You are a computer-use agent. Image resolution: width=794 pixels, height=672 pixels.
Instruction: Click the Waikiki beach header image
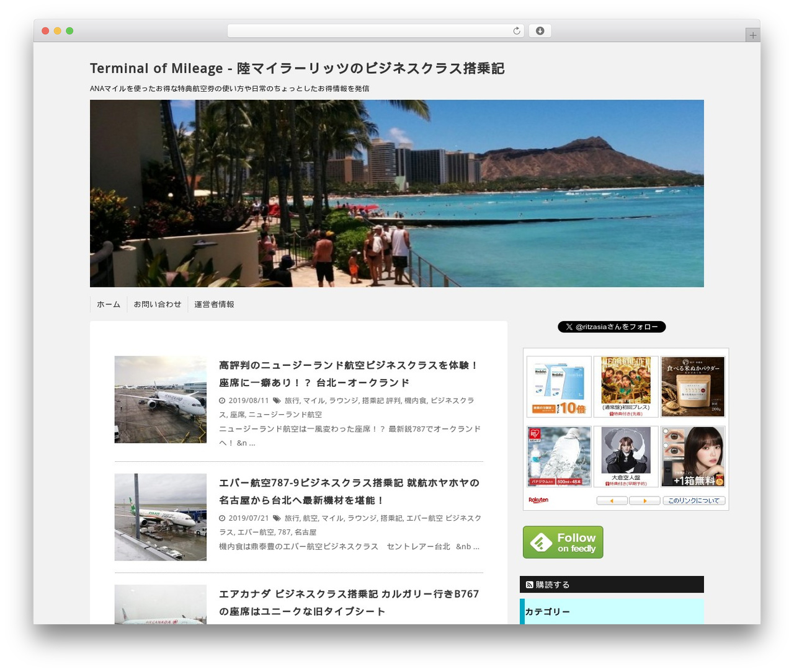[x=397, y=193]
